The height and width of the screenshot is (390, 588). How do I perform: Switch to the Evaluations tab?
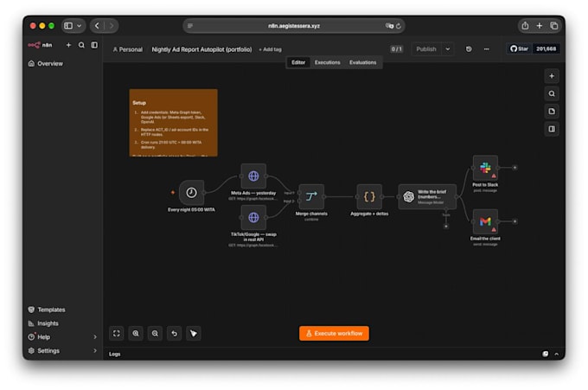click(362, 62)
